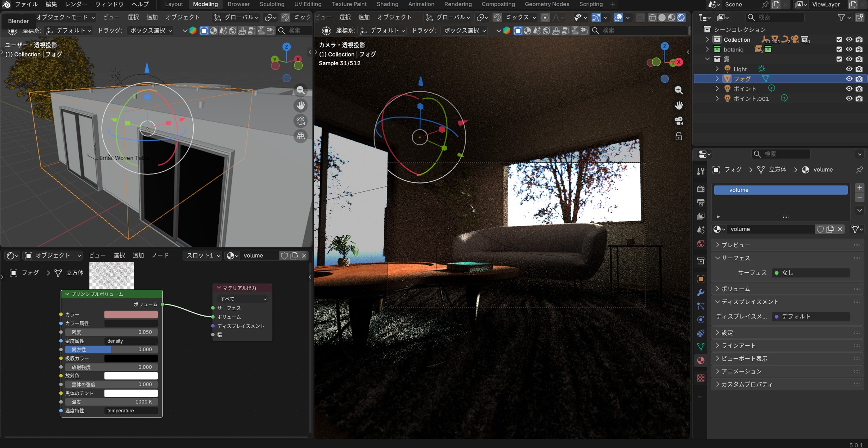Toggle viewport visibility of Light object

click(849, 69)
